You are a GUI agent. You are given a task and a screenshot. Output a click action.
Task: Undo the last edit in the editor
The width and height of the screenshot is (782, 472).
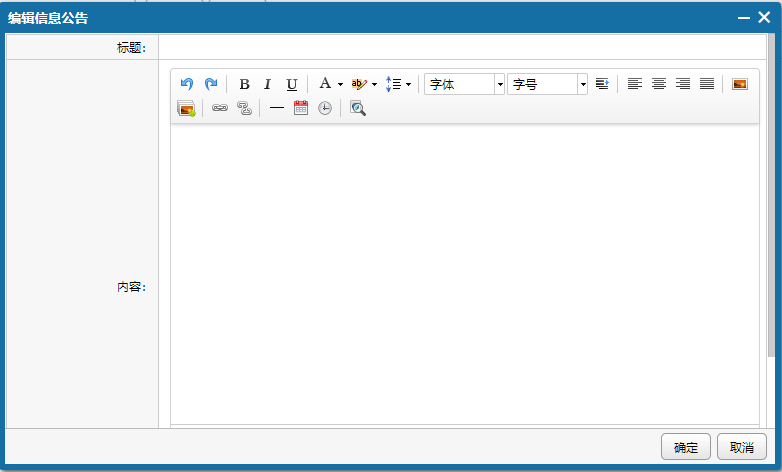tap(187, 84)
